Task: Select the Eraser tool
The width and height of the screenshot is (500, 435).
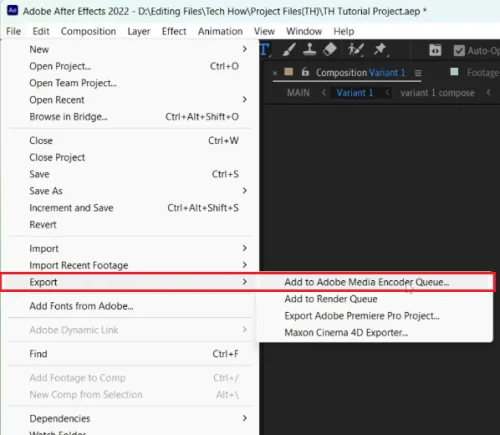Action: tap(330, 50)
